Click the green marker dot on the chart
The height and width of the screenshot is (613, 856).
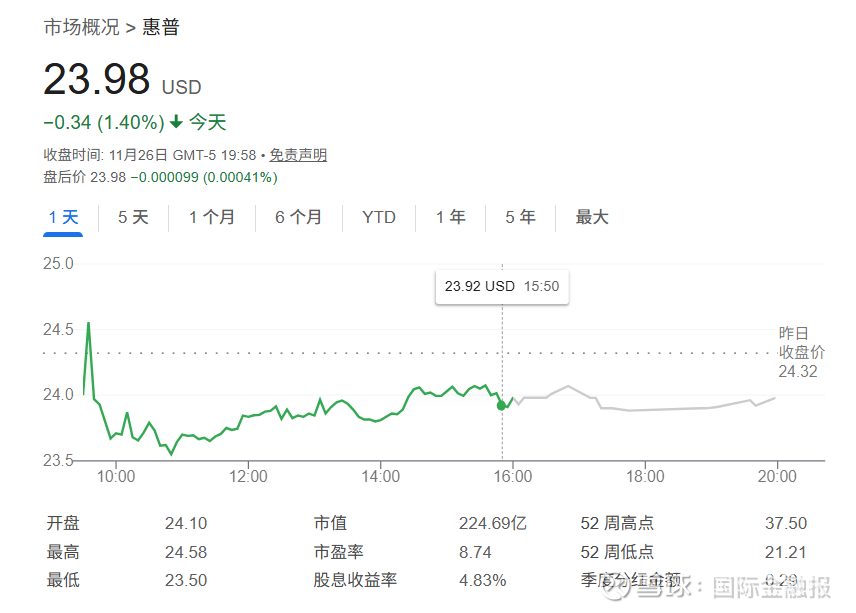coord(501,405)
